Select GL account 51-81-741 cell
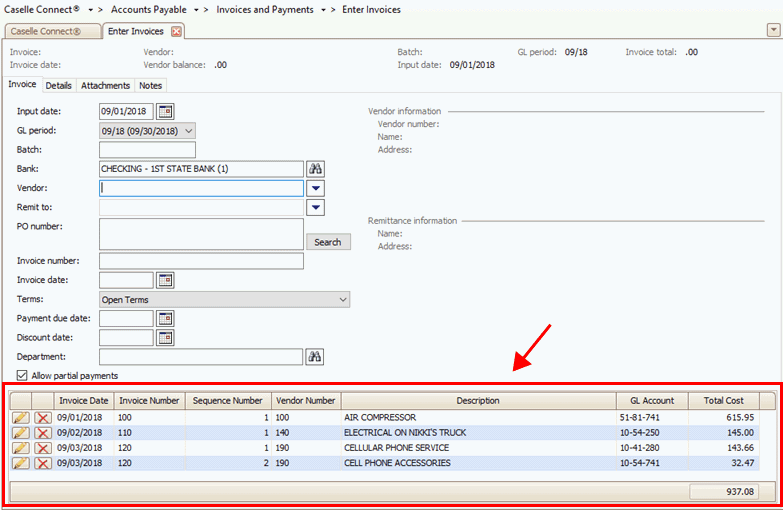 tap(652, 418)
